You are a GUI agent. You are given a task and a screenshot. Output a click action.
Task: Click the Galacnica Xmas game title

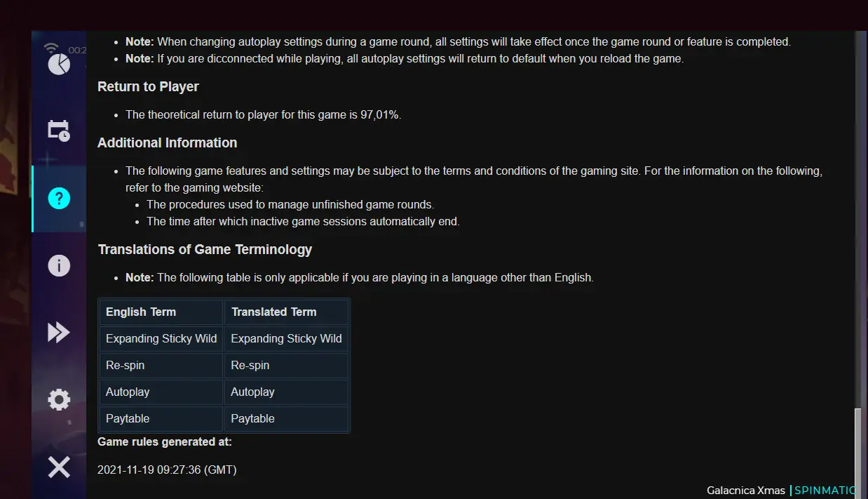746,491
